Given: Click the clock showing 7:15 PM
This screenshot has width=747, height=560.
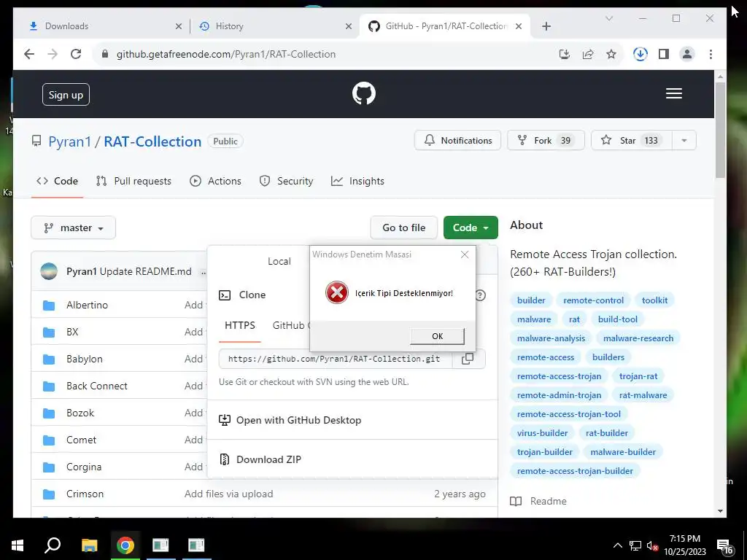Looking at the screenshot, I should 684,539.
